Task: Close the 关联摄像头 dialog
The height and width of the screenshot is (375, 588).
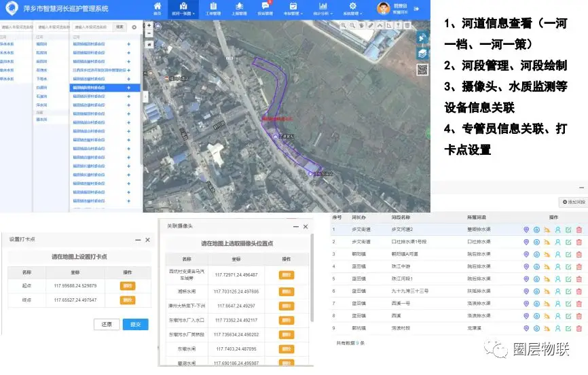Action: point(306,226)
